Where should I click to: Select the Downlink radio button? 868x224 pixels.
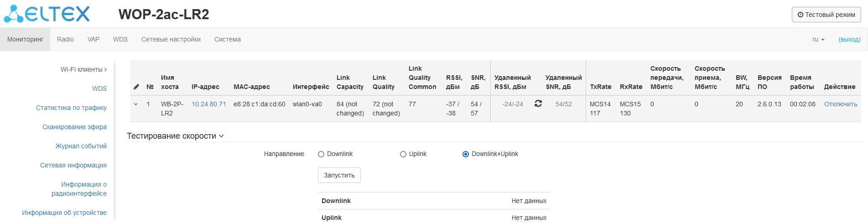pos(321,154)
